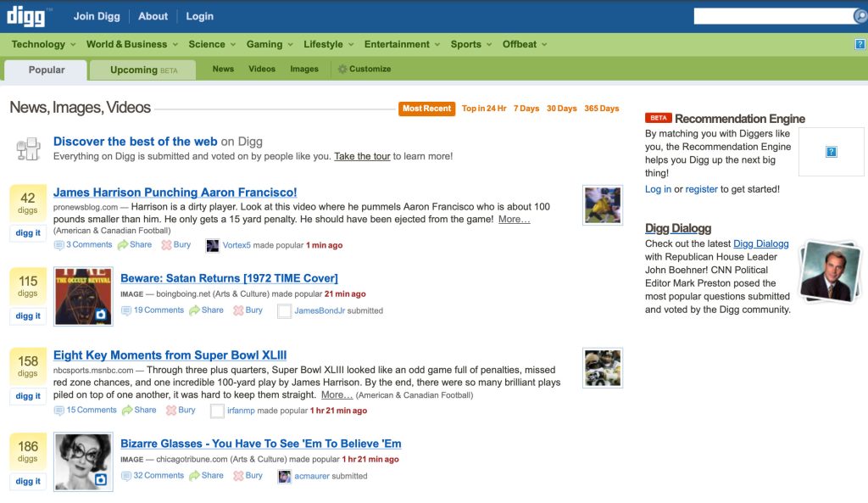
Task: Click Bury icon on Satan Returns story
Action: (x=238, y=310)
